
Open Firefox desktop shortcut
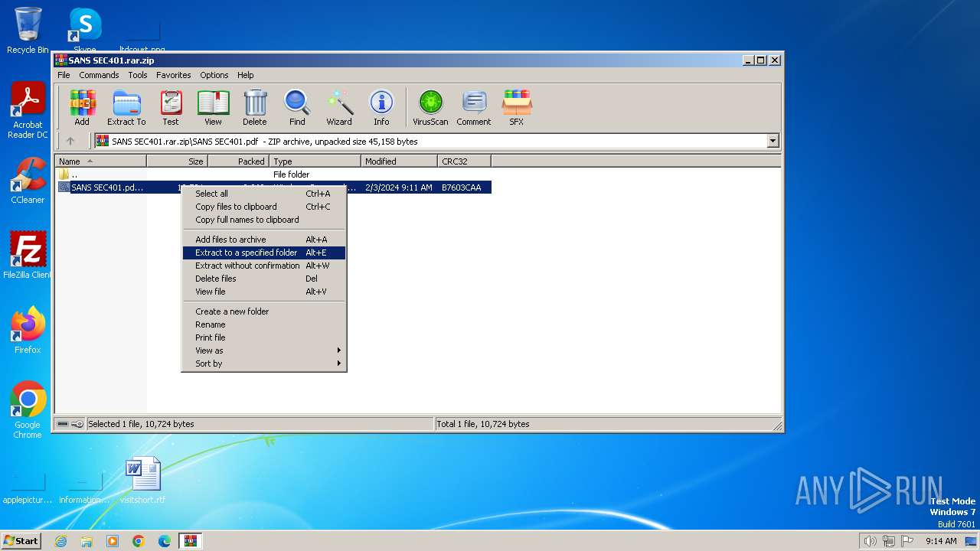[28, 331]
